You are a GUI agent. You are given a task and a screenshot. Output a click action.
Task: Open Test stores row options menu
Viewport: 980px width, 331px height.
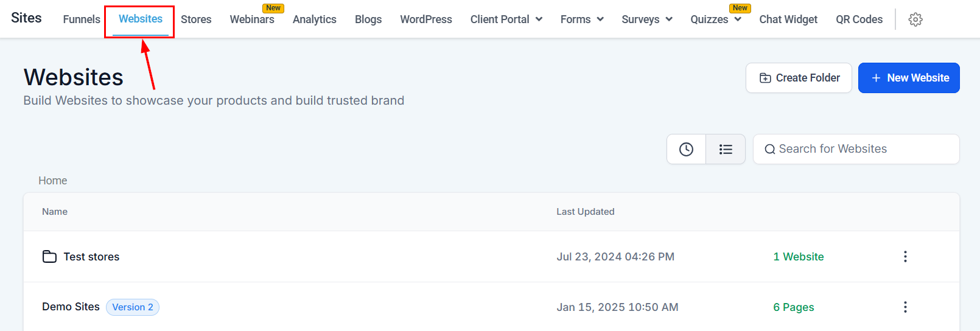click(905, 257)
